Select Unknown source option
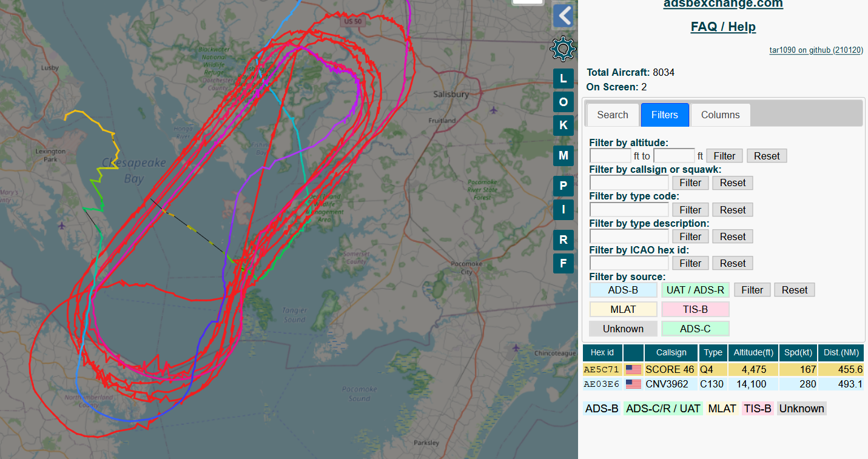The image size is (868, 459). coord(623,329)
